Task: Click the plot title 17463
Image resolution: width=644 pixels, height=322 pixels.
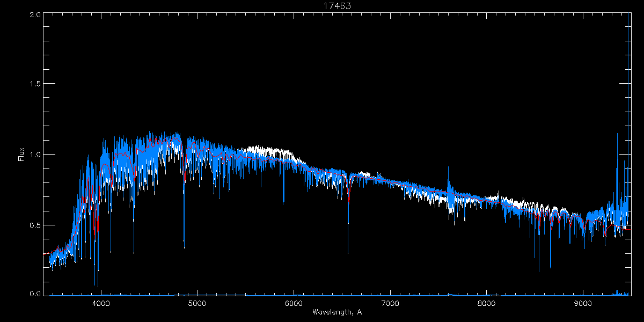Action: pos(336,6)
